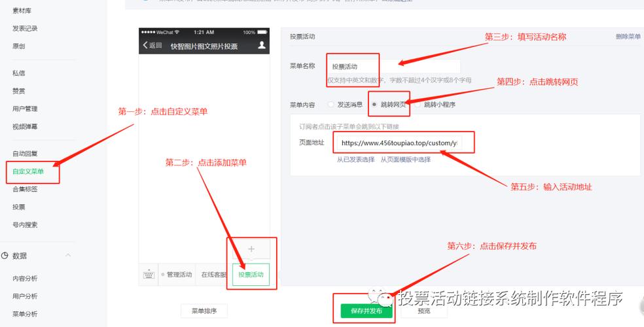Go to 自动回复 in the sidebar
This screenshot has width=644, height=327.
point(25,154)
